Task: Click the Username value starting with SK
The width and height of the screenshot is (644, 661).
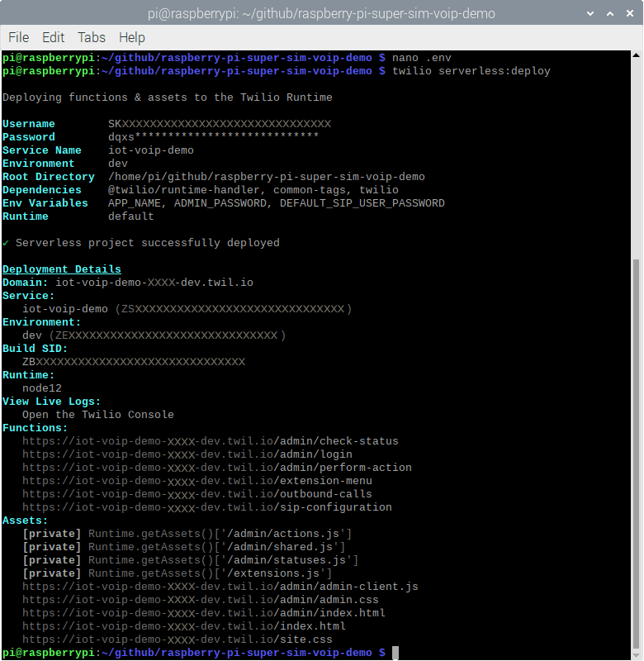Action: point(220,123)
